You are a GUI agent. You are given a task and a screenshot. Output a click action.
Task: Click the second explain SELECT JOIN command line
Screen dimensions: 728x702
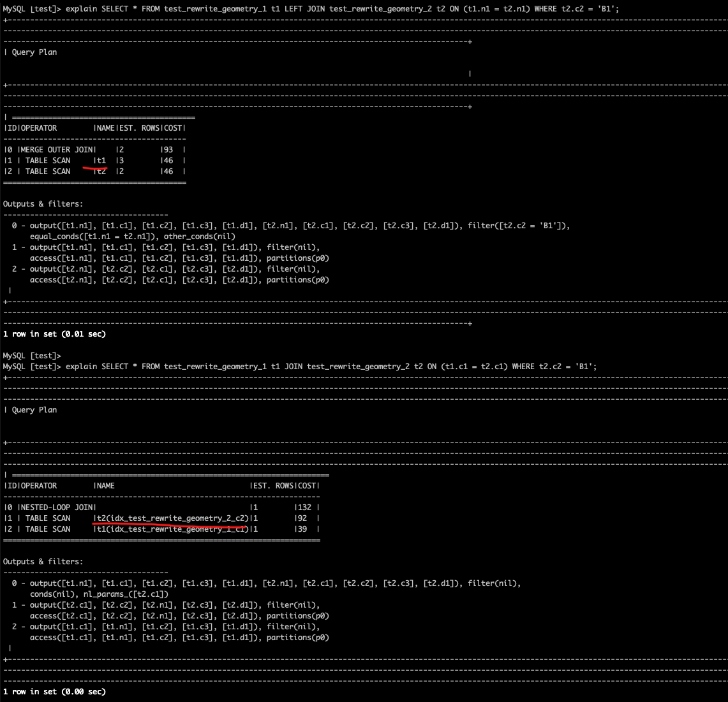299,367
